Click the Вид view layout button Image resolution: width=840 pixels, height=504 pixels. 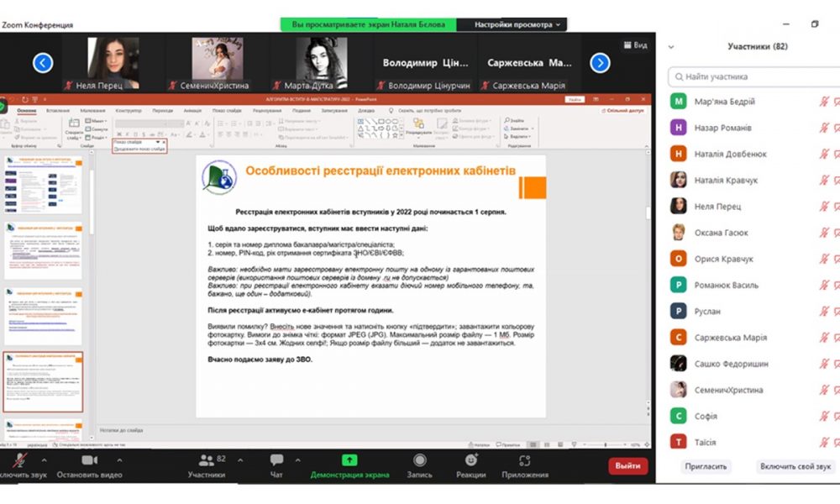point(634,45)
